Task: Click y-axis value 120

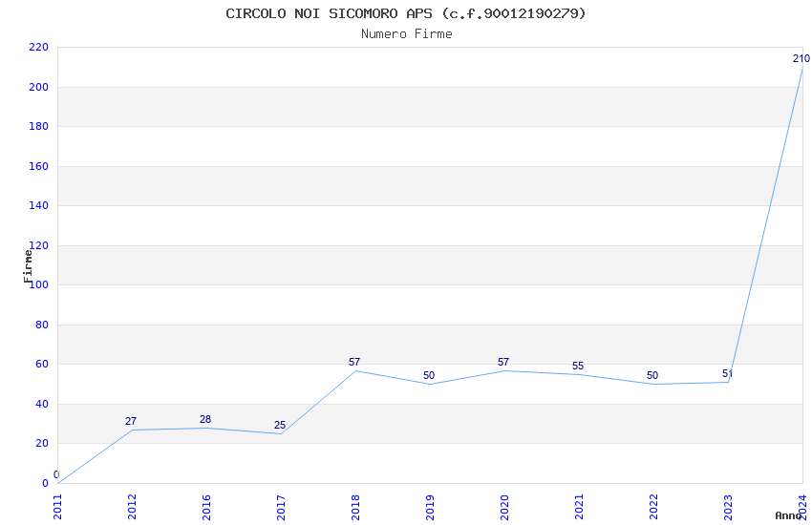Action: click(x=38, y=245)
